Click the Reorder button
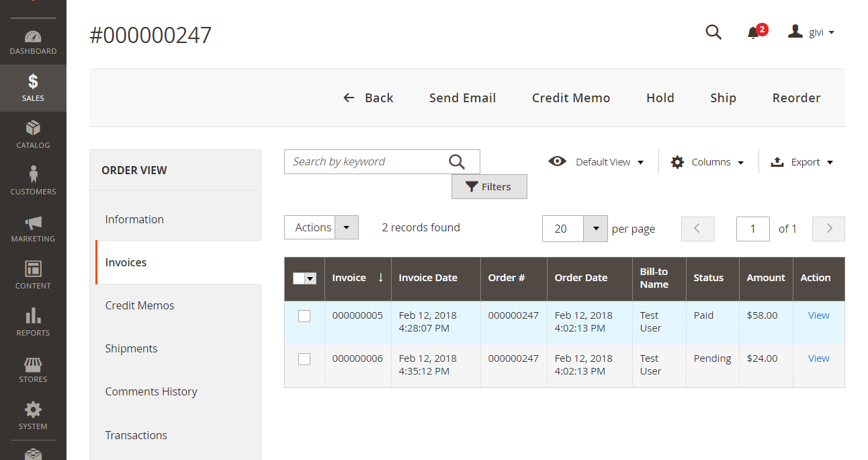The width and height of the screenshot is (868, 460). point(796,98)
